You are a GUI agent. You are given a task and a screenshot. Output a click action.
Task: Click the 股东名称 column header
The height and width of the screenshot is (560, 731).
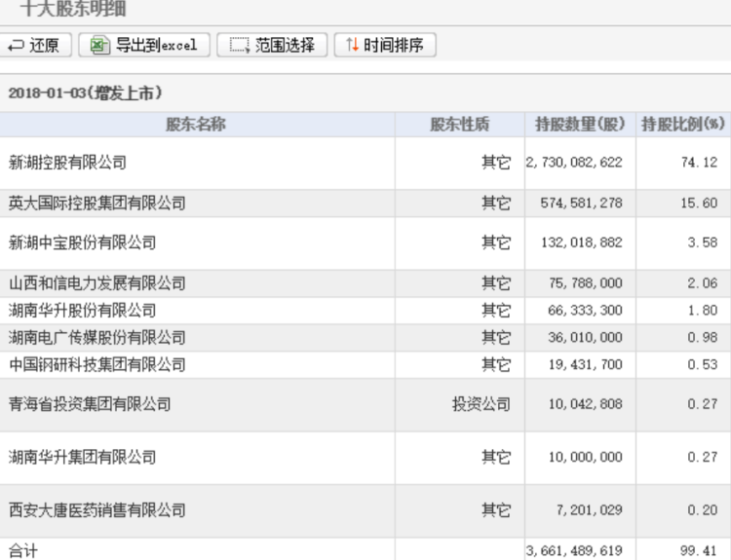click(x=196, y=125)
